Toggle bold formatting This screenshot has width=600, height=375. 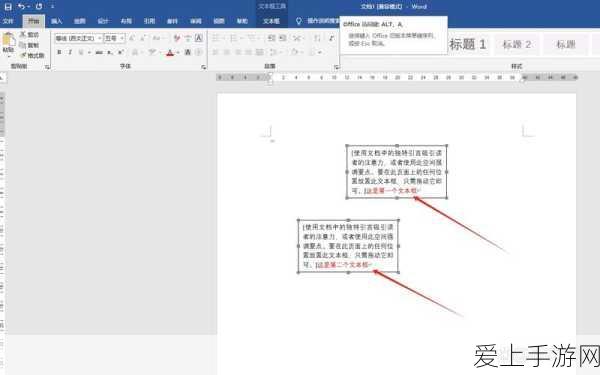[x=59, y=52]
